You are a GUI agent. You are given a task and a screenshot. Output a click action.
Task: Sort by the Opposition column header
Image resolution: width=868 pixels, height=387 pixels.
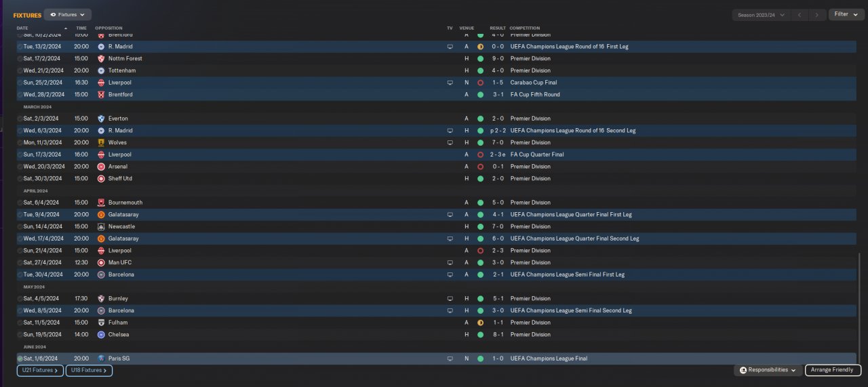[x=108, y=28]
